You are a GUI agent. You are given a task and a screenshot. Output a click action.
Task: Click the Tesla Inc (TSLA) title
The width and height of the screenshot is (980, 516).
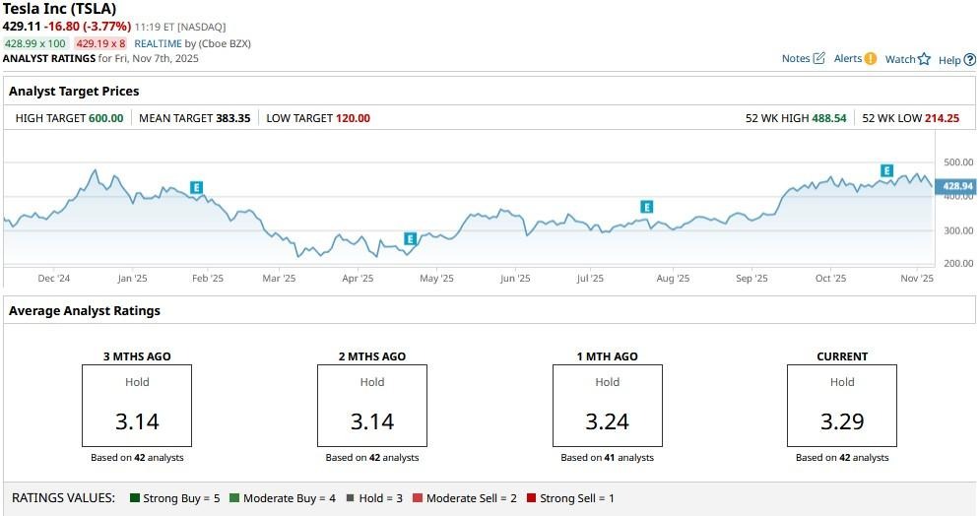point(59,9)
